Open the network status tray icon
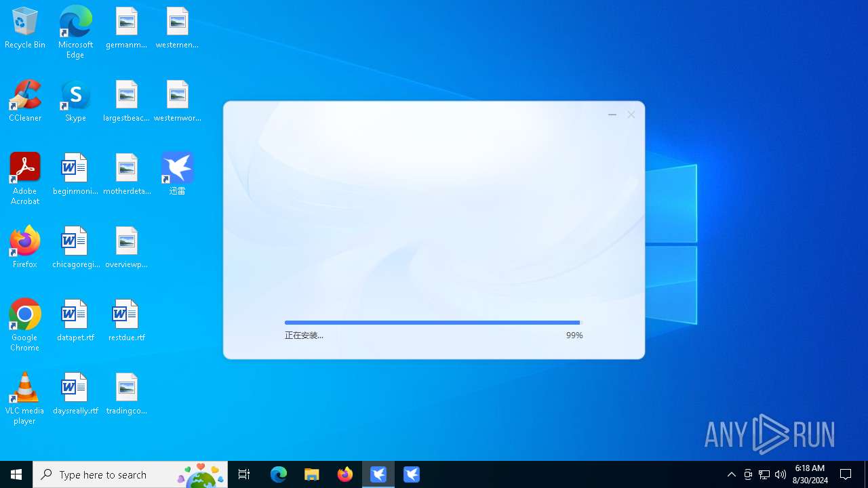The height and width of the screenshot is (488, 868). click(x=764, y=474)
